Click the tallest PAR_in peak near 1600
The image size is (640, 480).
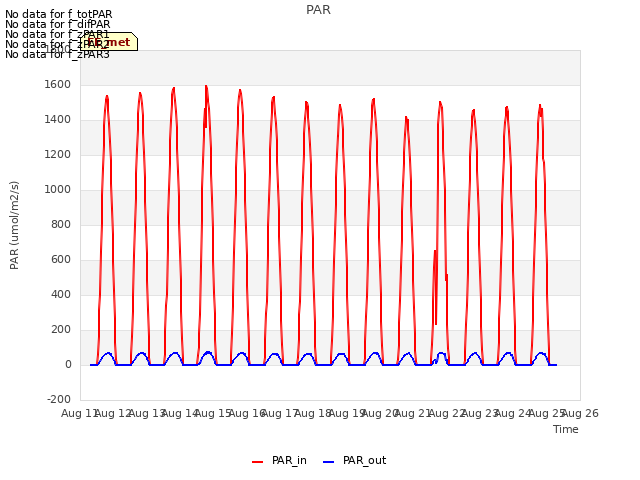tap(206, 86)
